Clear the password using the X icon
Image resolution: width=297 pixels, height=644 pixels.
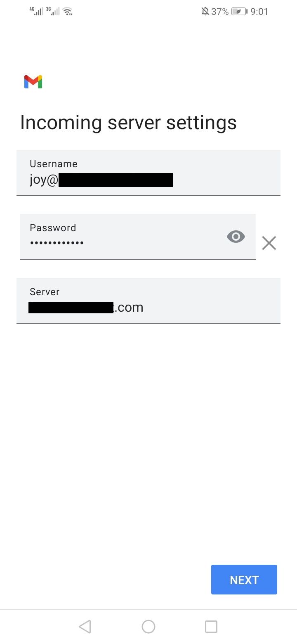(269, 243)
